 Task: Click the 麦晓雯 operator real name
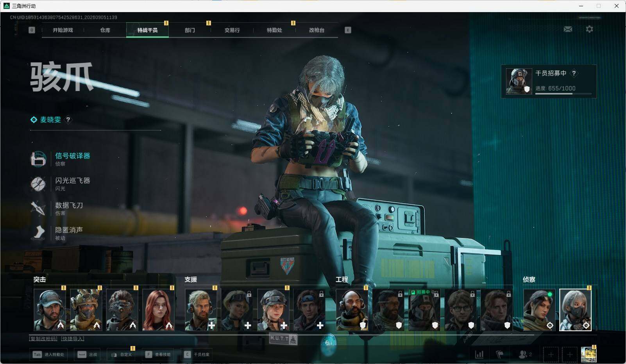50,120
